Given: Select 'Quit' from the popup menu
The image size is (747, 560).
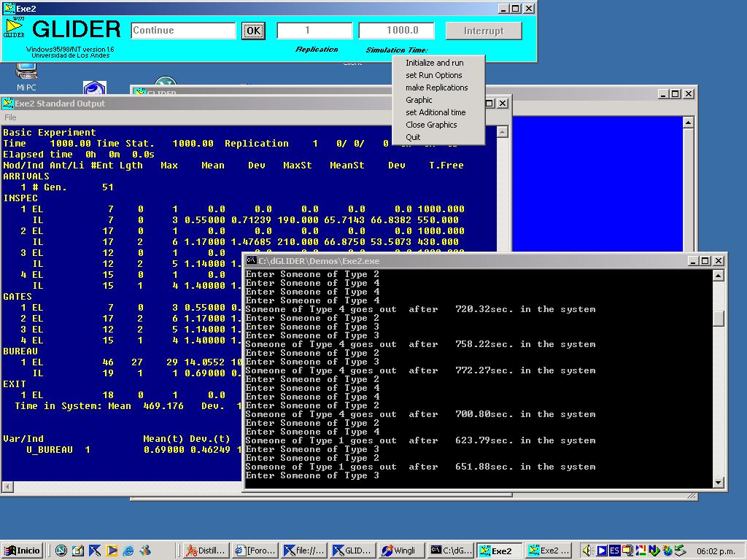Looking at the screenshot, I should [413, 136].
